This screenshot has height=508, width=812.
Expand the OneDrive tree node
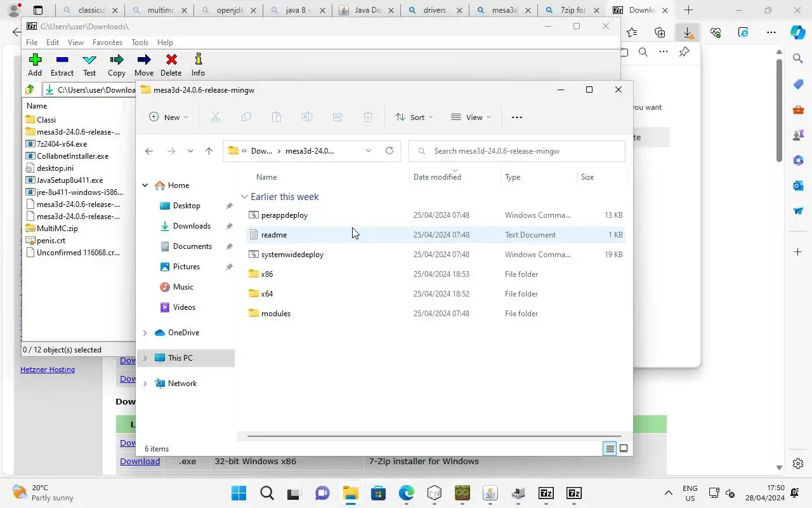[145, 333]
